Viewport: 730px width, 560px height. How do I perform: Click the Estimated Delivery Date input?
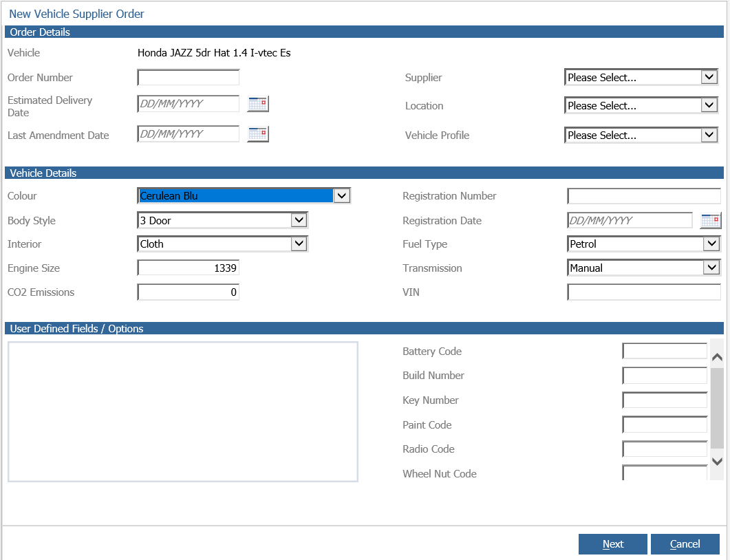[x=189, y=103]
